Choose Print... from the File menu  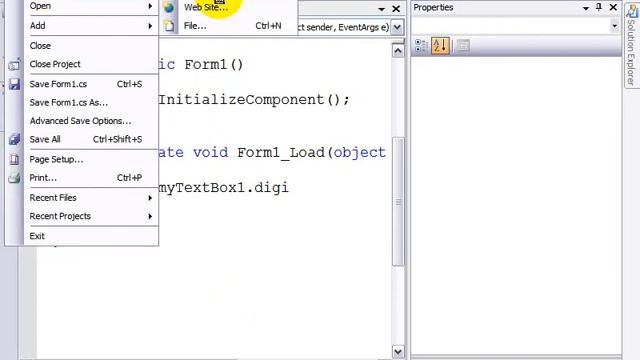pyautogui.click(x=91, y=178)
